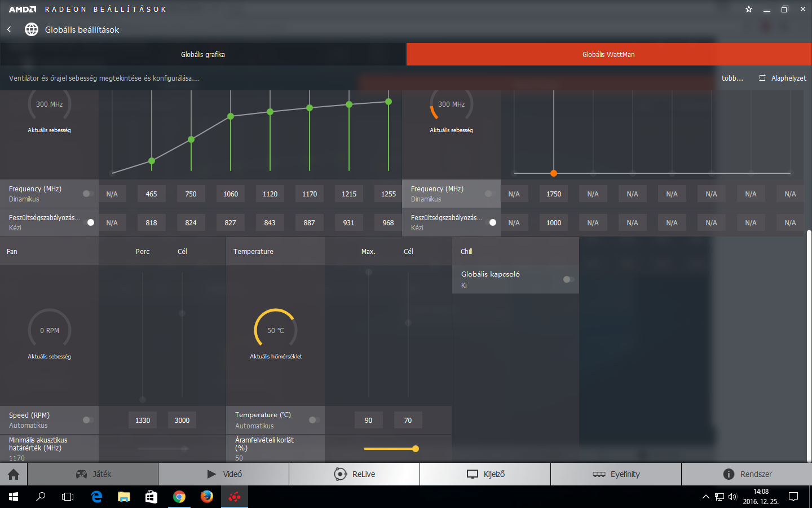
Task: Click the Áramfelvételi korlát slider handle
Action: click(x=416, y=449)
